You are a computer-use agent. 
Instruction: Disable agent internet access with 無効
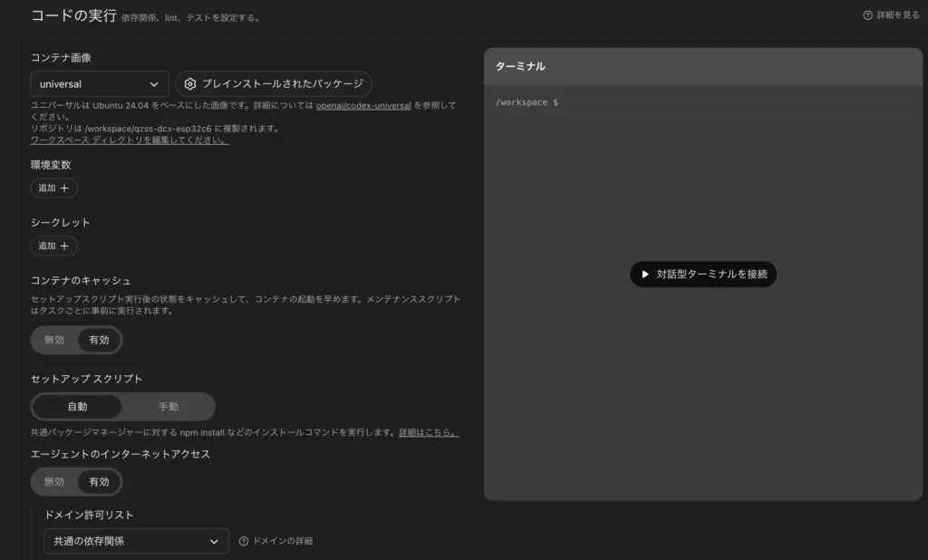pyautogui.click(x=54, y=481)
